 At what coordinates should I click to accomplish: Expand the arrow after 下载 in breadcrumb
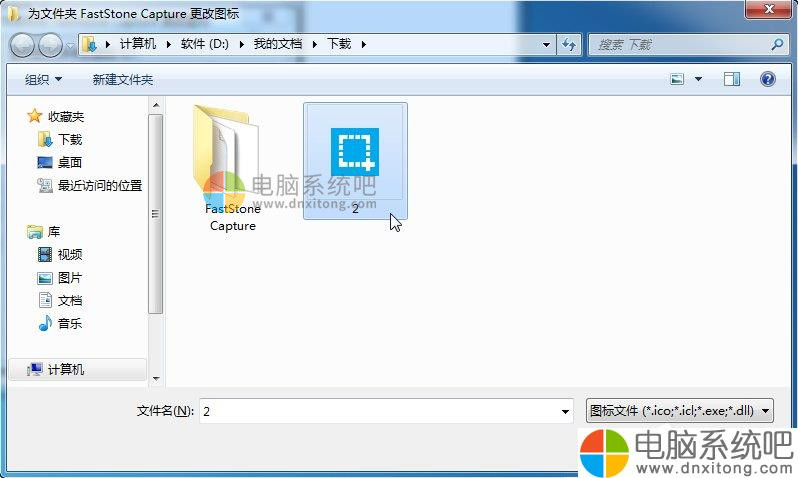point(363,44)
